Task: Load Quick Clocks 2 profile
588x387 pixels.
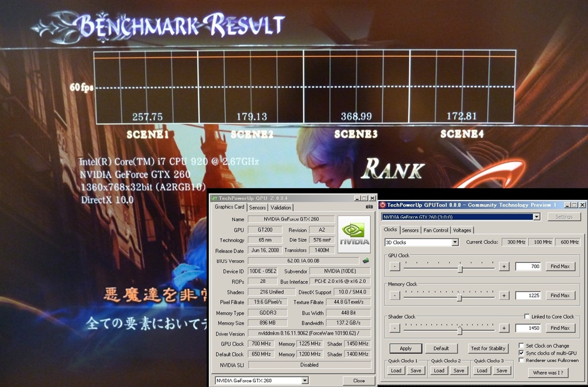Action: tap(439, 370)
